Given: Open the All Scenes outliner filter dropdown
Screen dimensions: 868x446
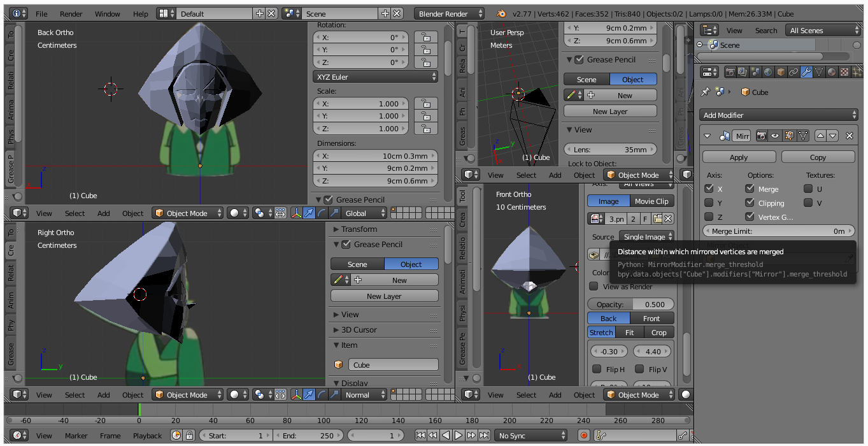Looking at the screenshot, I should tap(823, 30).
